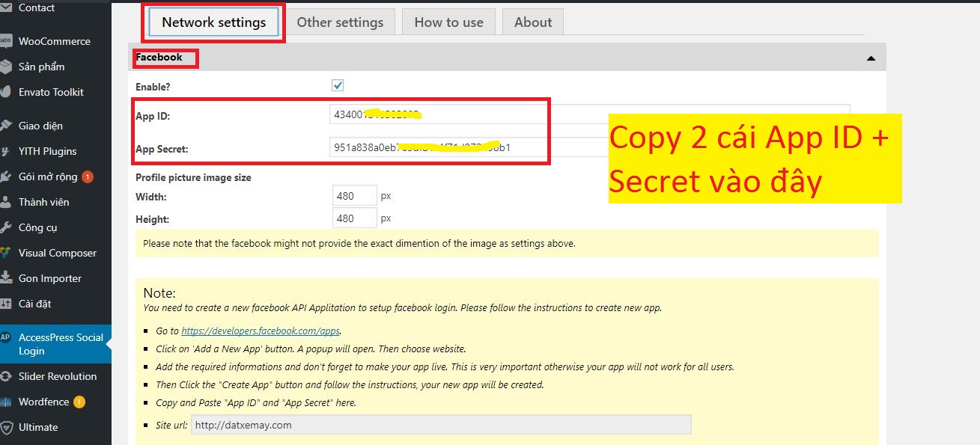Click the App Secret input field
Image resolution: width=980 pixels, height=445 pixels.
click(x=589, y=147)
